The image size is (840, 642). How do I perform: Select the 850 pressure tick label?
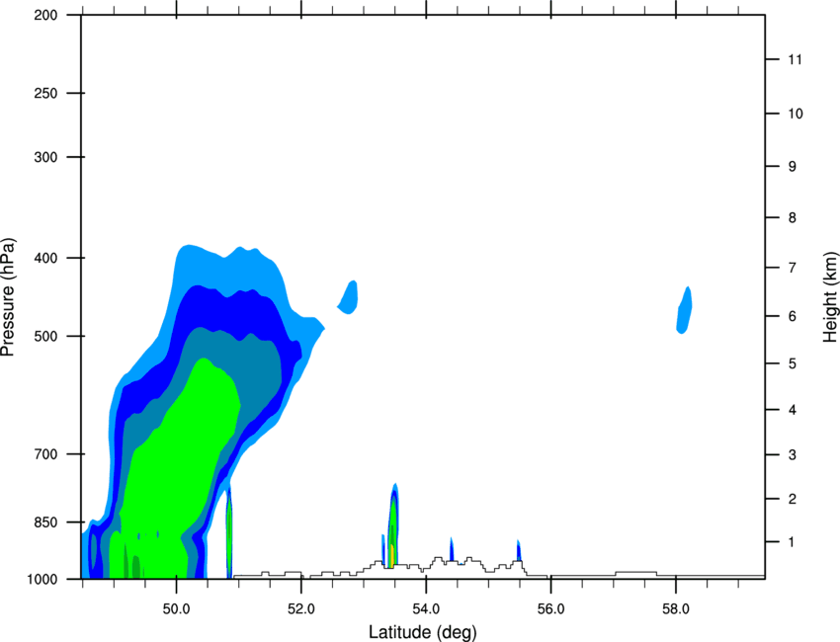click(x=45, y=522)
